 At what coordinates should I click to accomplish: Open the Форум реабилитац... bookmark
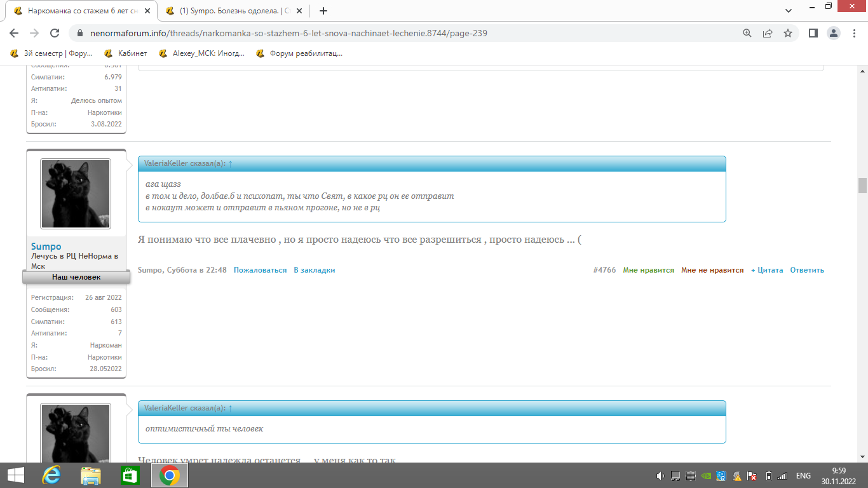pyautogui.click(x=299, y=53)
